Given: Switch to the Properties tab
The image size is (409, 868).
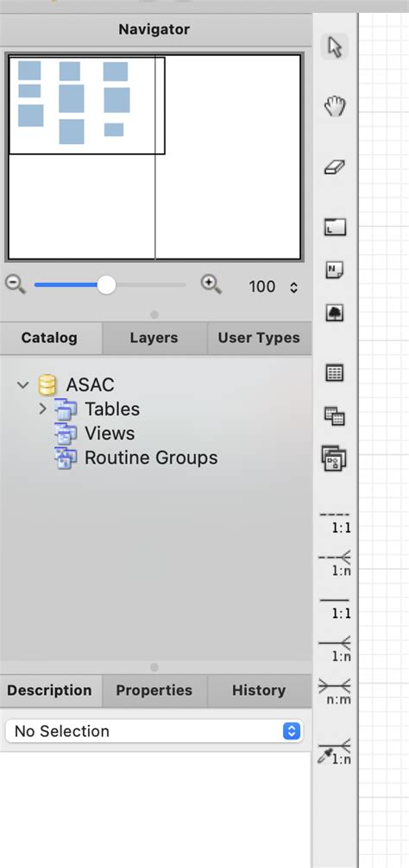Looking at the screenshot, I should pyautogui.click(x=154, y=690).
